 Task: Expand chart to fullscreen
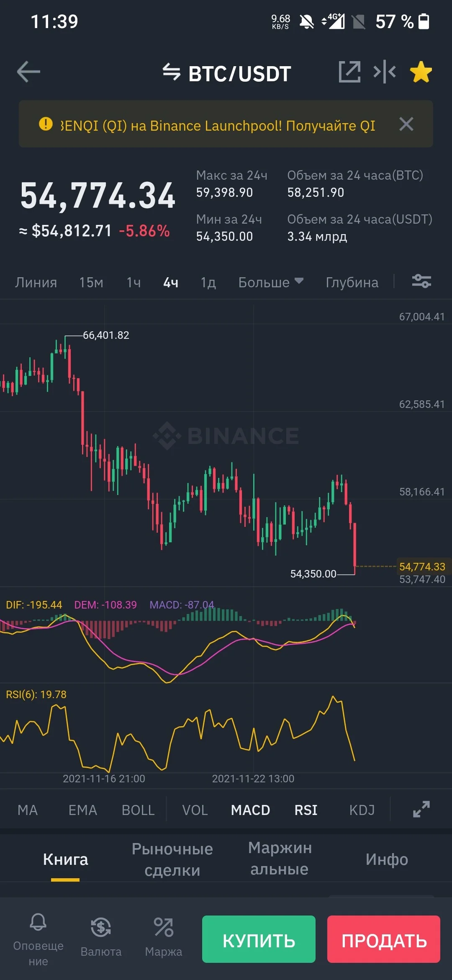pos(421,809)
